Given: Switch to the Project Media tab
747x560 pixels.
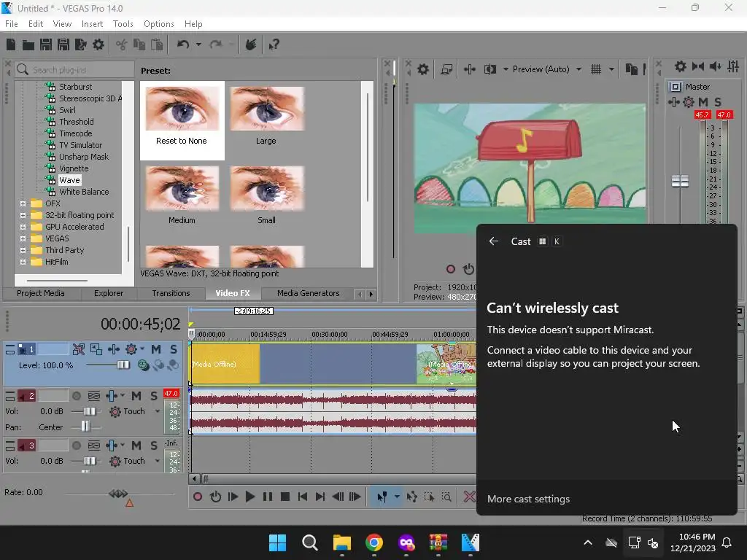Looking at the screenshot, I should [x=41, y=293].
